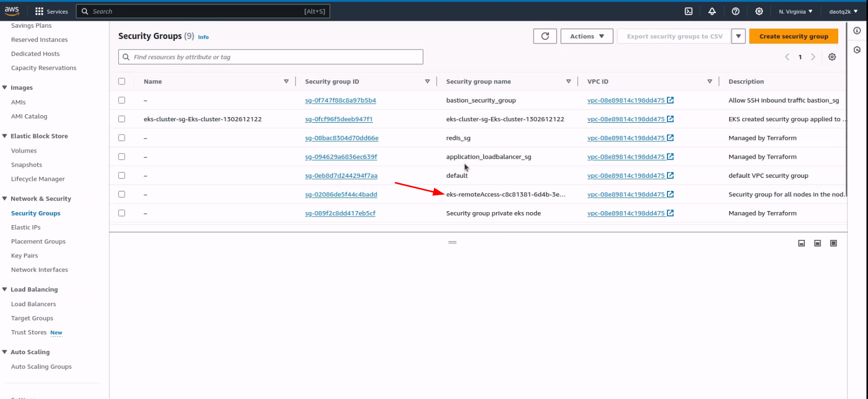This screenshot has height=399, width=868.
Task: Open the Services grid menu
Action: point(52,11)
